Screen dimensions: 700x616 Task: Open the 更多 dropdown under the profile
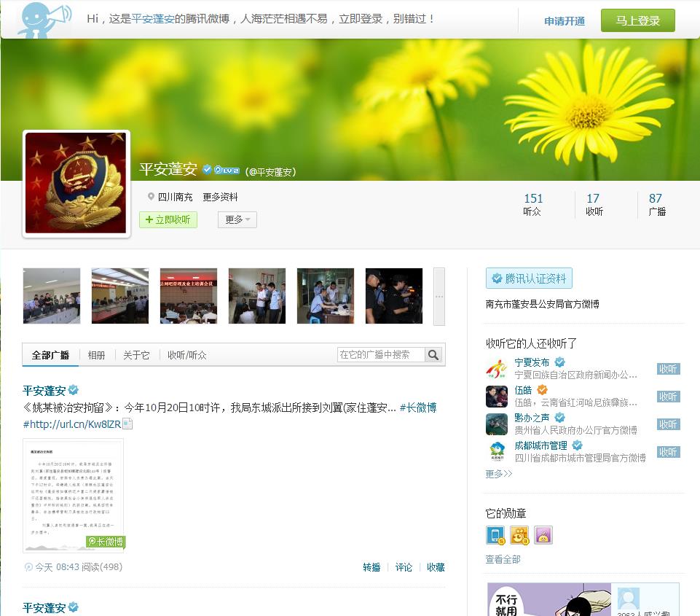pos(237,219)
